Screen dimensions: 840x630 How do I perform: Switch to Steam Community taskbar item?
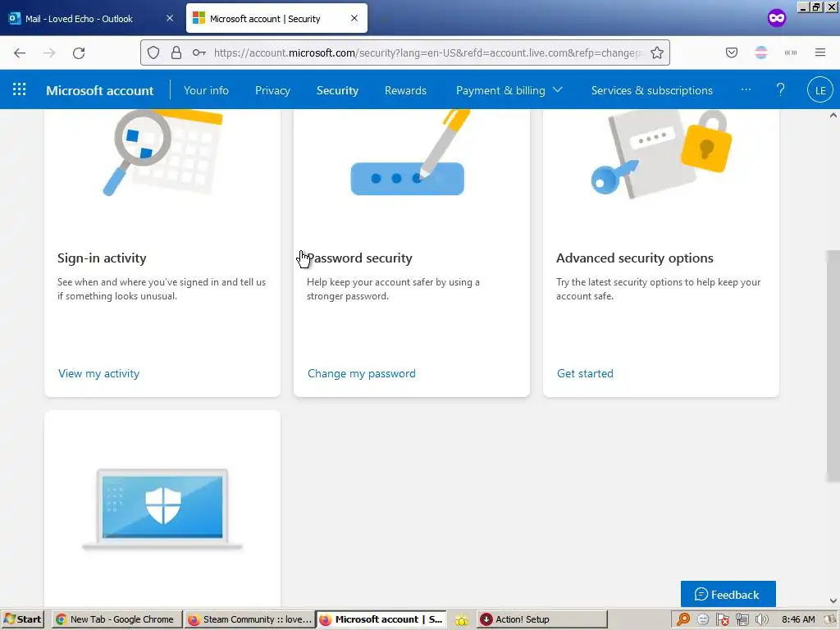[x=249, y=619]
